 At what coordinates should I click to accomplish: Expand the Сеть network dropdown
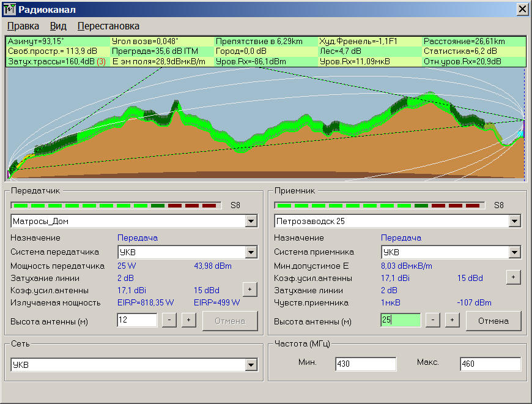pyautogui.click(x=251, y=365)
